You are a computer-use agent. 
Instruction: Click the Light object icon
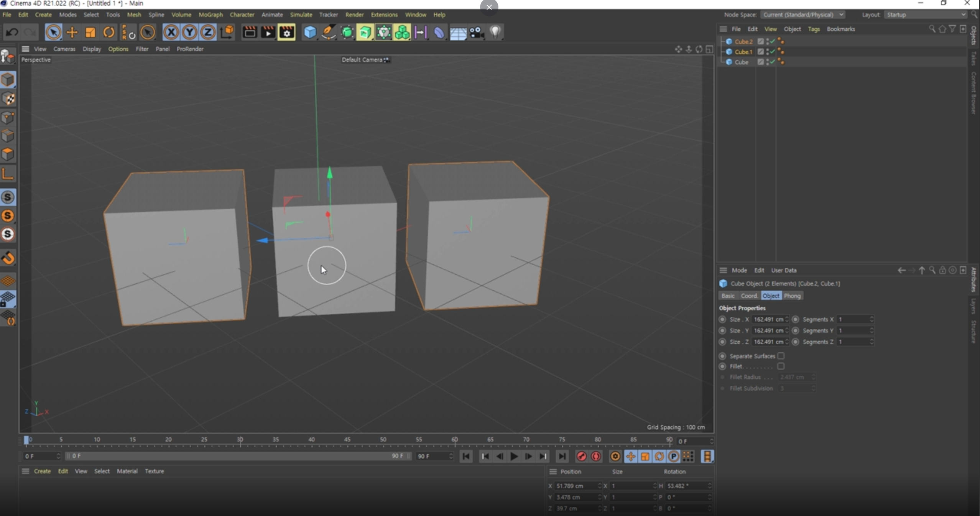495,32
